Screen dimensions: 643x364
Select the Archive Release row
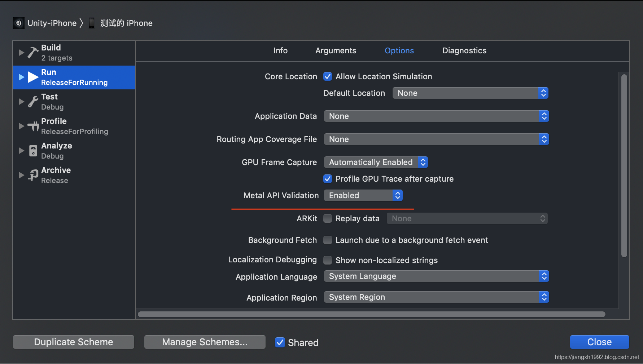pyautogui.click(x=74, y=175)
